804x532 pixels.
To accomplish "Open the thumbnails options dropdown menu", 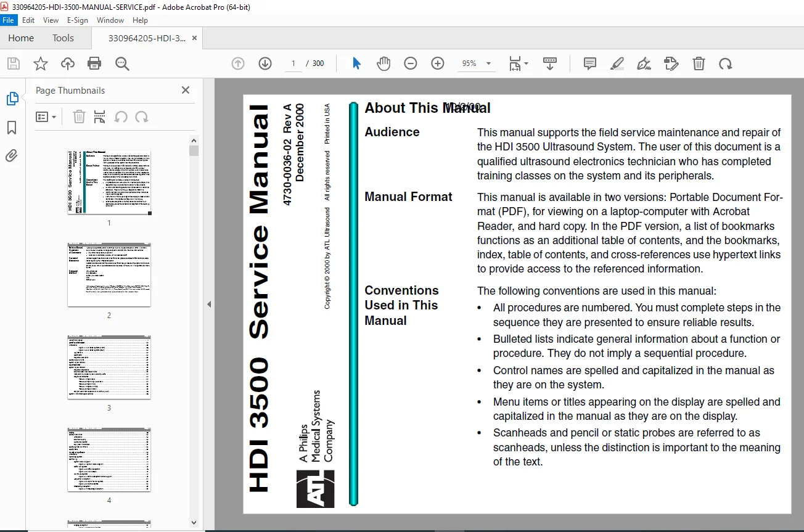I will (x=46, y=117).
